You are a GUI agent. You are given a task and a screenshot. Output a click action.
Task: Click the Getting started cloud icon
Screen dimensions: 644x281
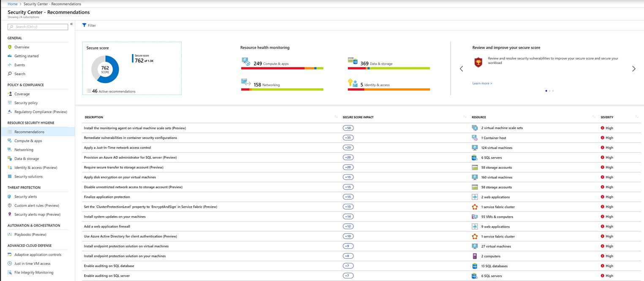point(10,56)
